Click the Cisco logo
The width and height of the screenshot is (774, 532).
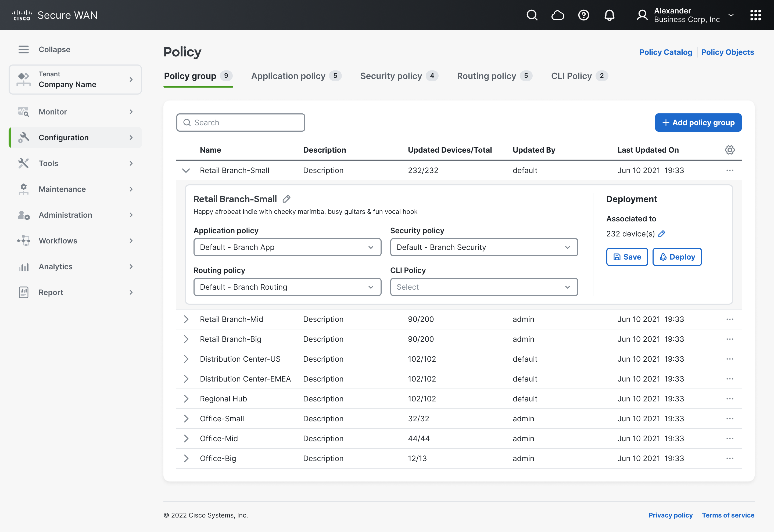(x=22, y=15)
